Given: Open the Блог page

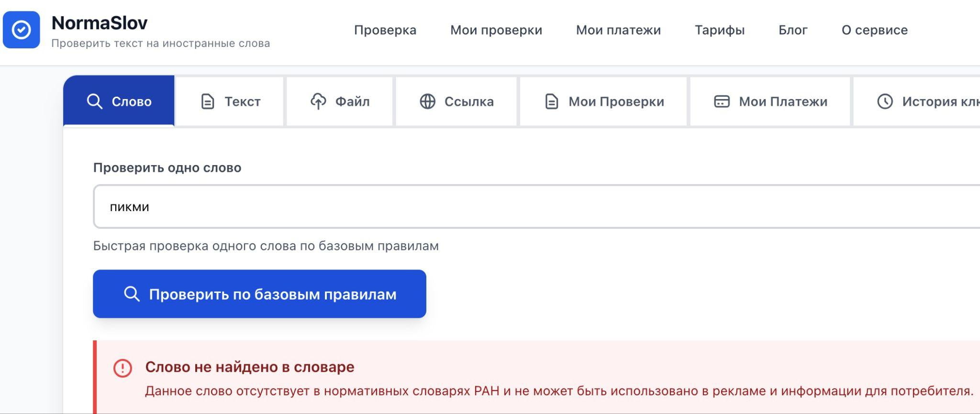Looking at the screenshot, I should point(792,30).
